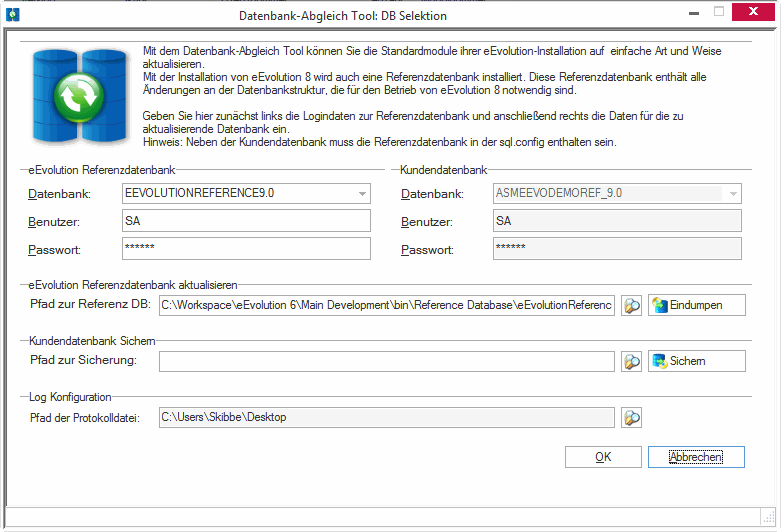Focus the empty Pfad zur Sicherung field
Viewport: 781px width, 532px height.
click(x=386, y=361)
